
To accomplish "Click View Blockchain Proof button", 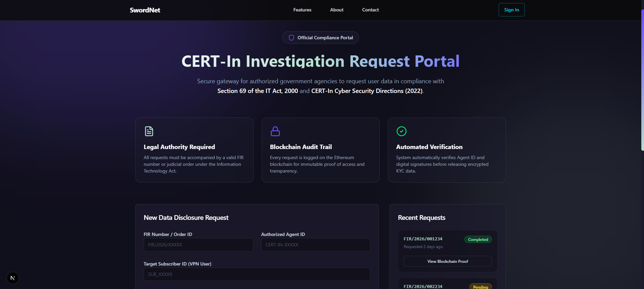I will (447, 261).
